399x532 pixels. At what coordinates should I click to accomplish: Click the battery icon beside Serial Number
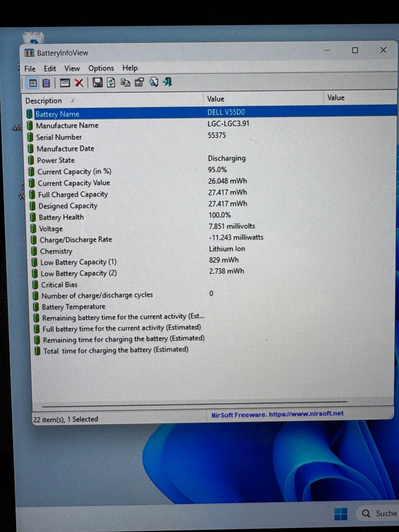30,137
